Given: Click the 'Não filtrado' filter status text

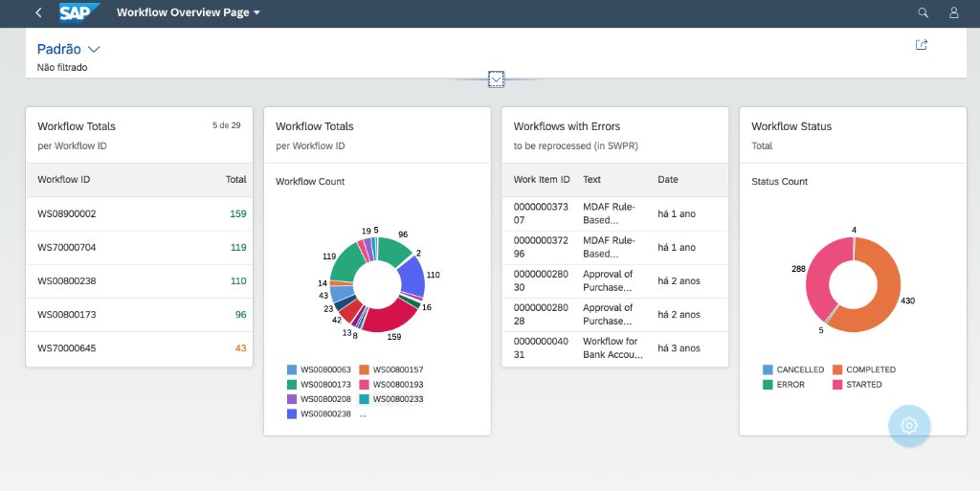Looking at the screenshot, I should [x=62, y=67].
